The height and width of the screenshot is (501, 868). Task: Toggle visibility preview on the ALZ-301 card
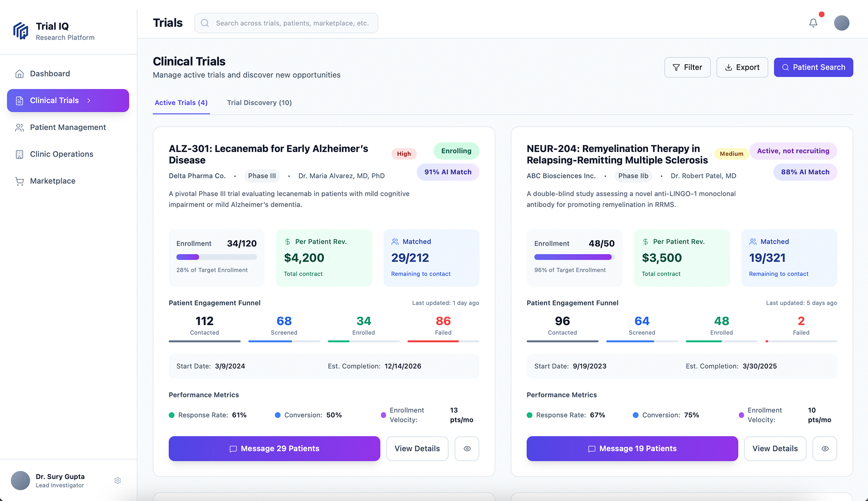[x=467, y=448]
